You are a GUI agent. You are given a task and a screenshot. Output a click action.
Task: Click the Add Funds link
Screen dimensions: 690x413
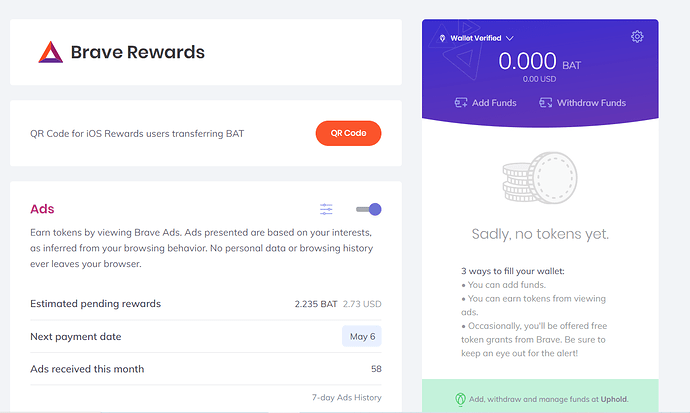click(x=496, y=102)
